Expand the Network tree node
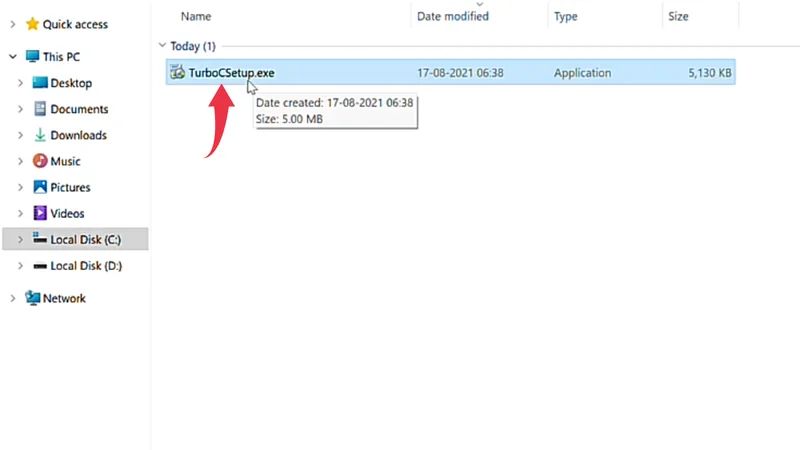 click(x=12, y=298)
